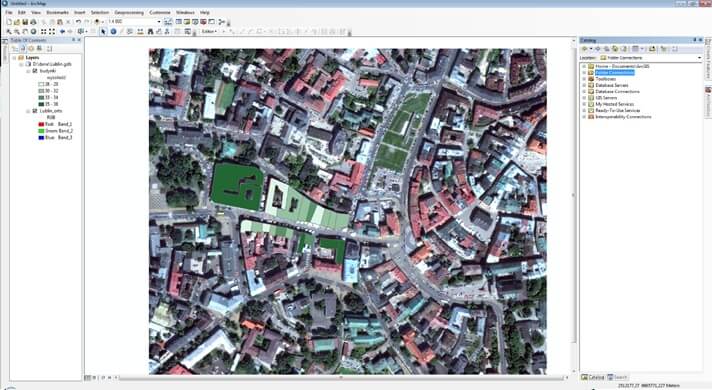Undo the last action
Image resolution: width=712 pixels, height=390 pixels.
tap(78, 22)
